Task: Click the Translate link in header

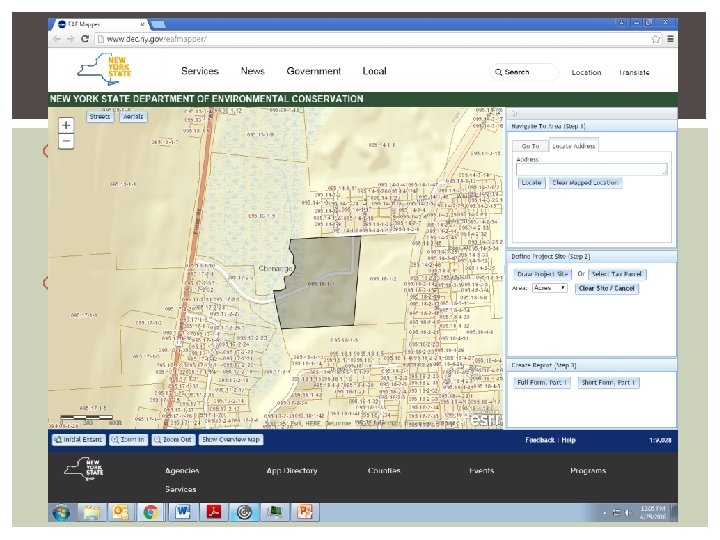Action: tap(634, 73)
